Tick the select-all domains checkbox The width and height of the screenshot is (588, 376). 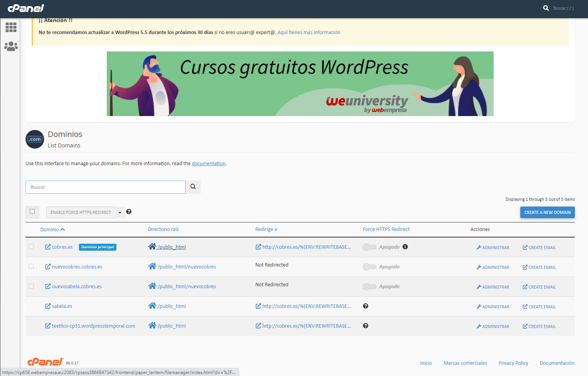click(32, 212)
